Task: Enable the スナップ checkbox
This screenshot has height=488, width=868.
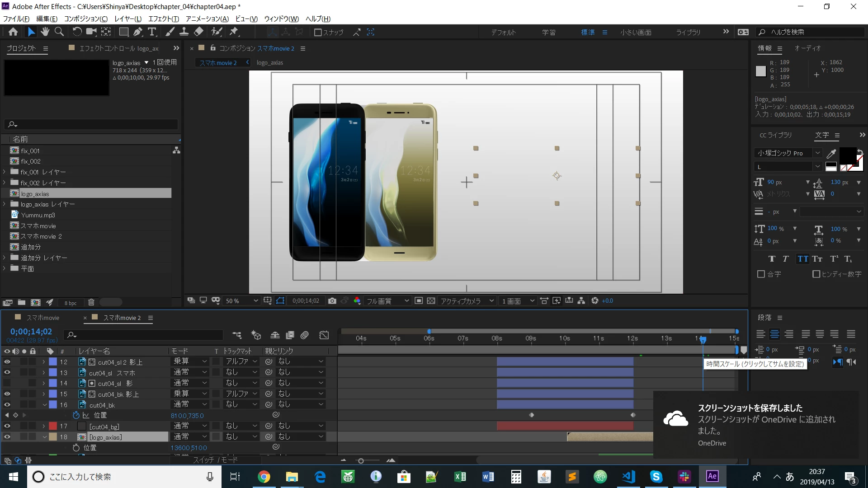Action: click(x=318, y=32)
